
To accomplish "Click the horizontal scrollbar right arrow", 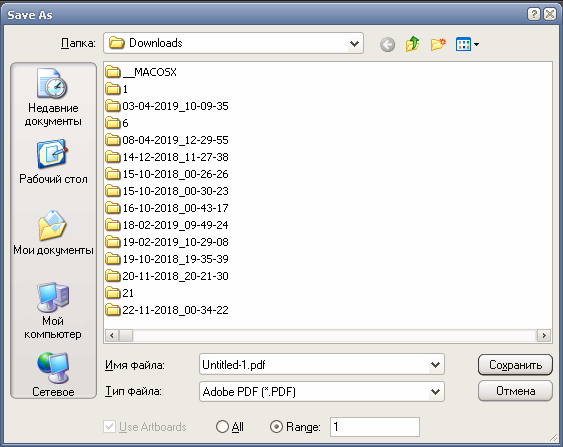I will click(x=544, y=335).
